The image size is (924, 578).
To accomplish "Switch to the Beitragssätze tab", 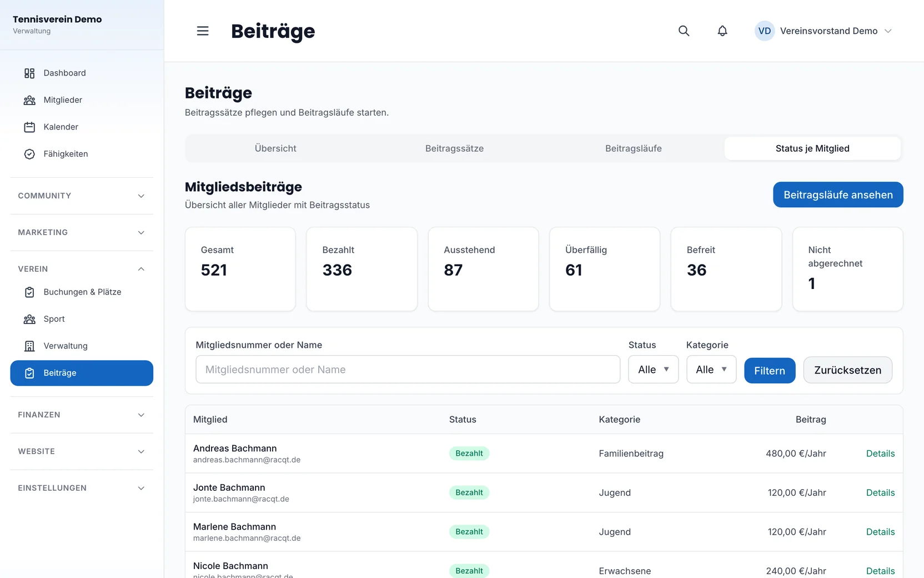I will pos(454,148).
